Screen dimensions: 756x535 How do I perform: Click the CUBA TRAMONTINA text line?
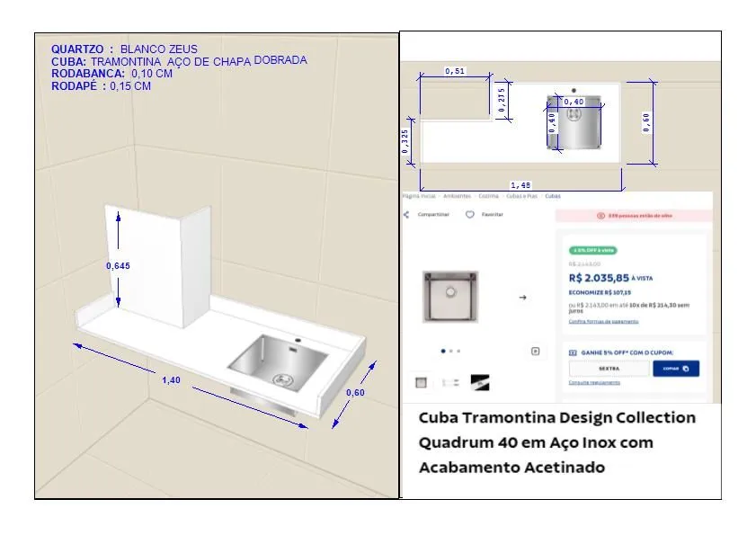point(180,61)
